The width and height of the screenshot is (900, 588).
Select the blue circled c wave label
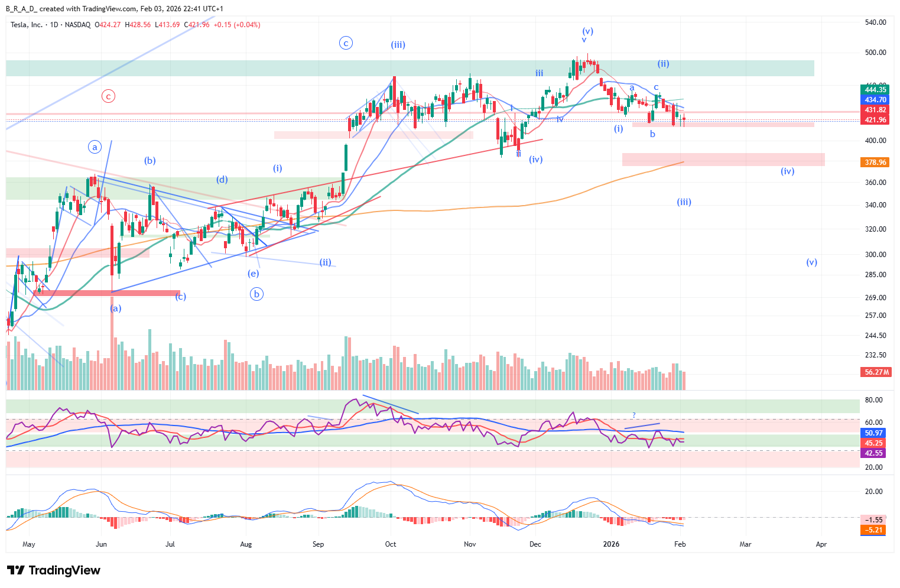click(346, 43)
